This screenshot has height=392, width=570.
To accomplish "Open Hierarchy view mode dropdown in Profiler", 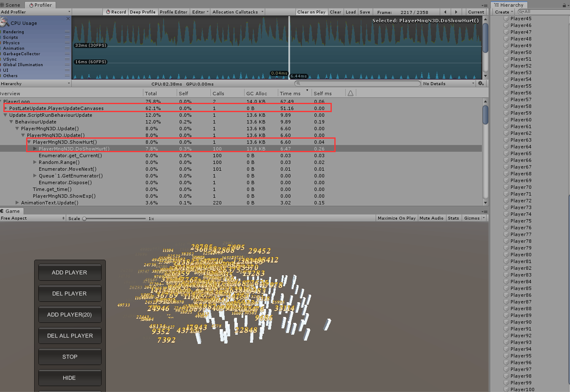I will pyautogui.click(x=35, y=83).
